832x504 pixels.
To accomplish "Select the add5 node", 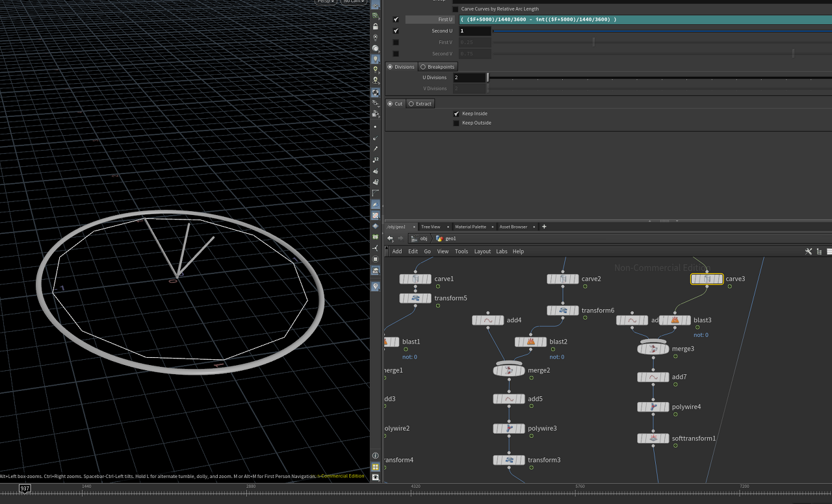I will coord(509,399).
